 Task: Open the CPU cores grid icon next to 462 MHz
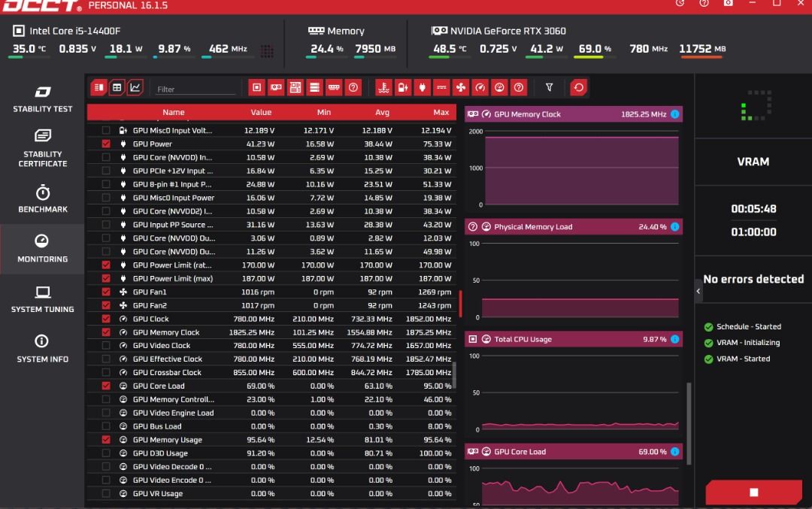(267, 50)
